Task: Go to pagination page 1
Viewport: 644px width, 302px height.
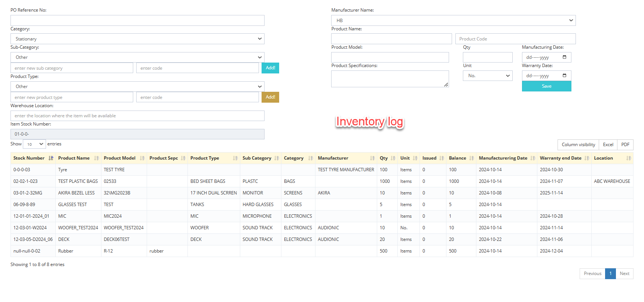Action: pos(610,274)
